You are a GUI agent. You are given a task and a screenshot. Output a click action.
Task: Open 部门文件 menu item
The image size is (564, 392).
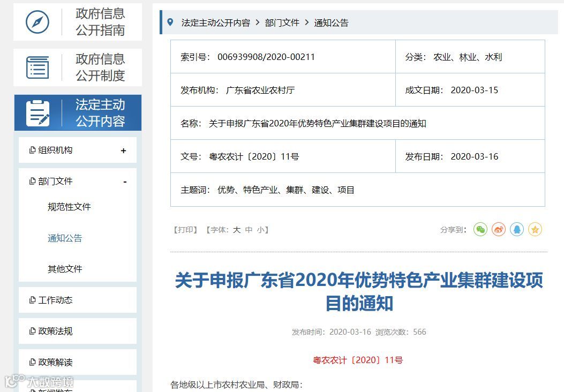55,181
